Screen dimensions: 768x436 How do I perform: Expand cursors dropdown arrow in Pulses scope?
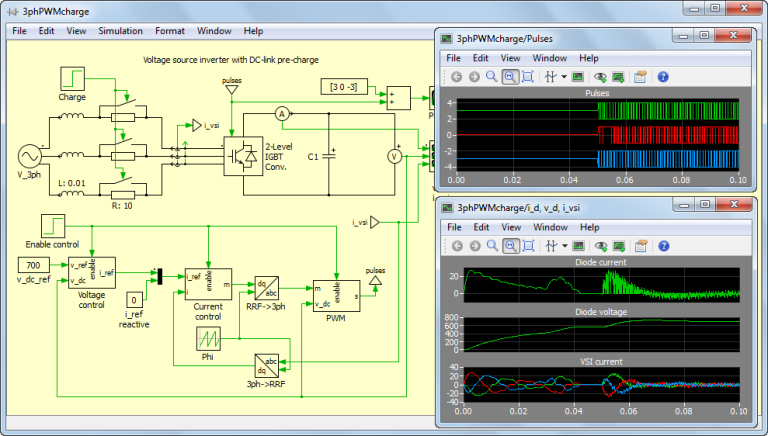[563, 76]
